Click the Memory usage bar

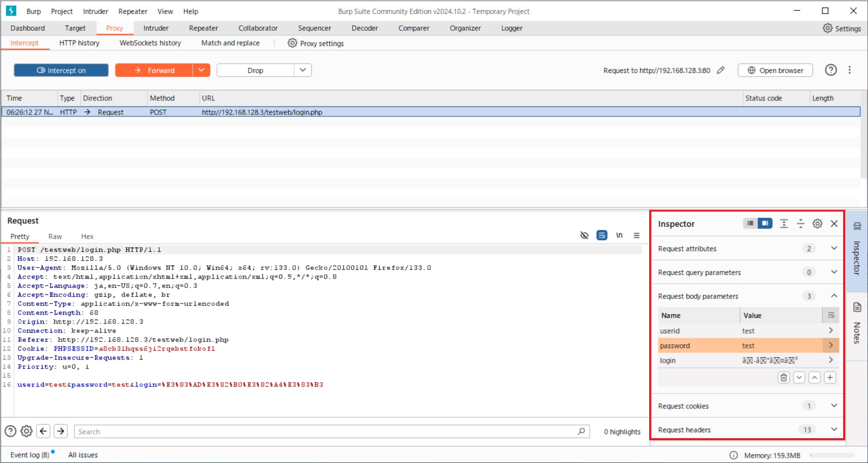tap(832, 455)
